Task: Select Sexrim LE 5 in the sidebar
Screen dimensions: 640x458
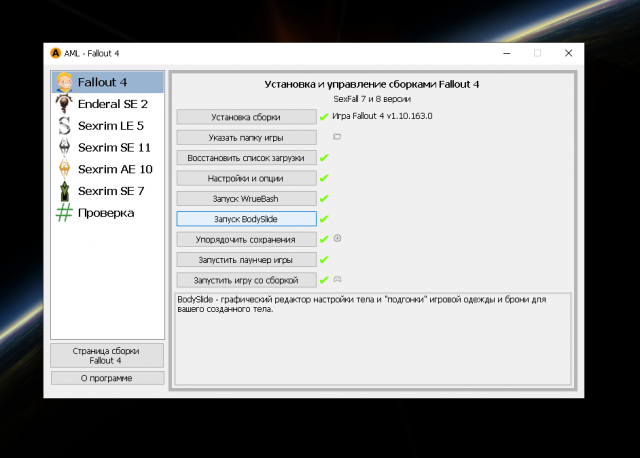Action: (x=110, y=125)
